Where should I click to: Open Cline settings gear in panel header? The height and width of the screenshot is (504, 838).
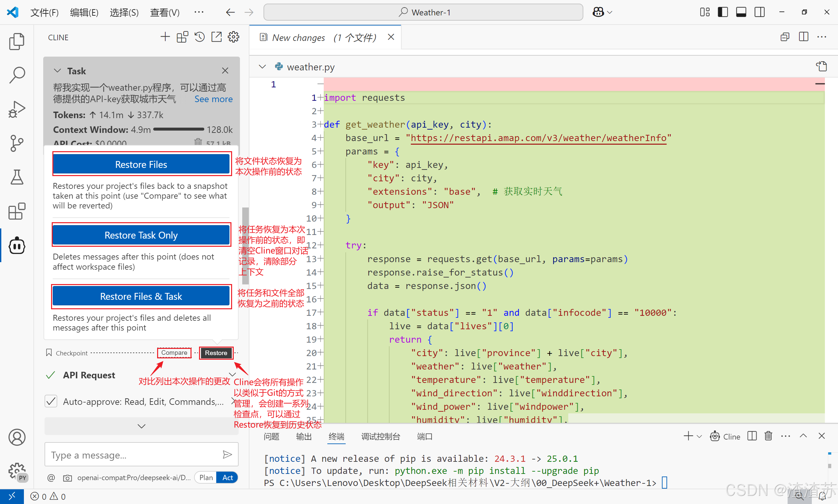(x=233, y=37)
